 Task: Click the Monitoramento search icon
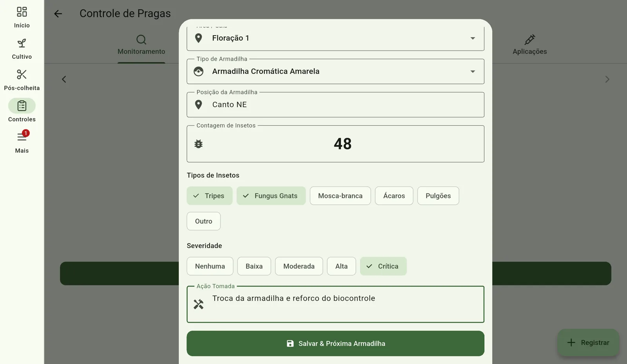point(141,40)
